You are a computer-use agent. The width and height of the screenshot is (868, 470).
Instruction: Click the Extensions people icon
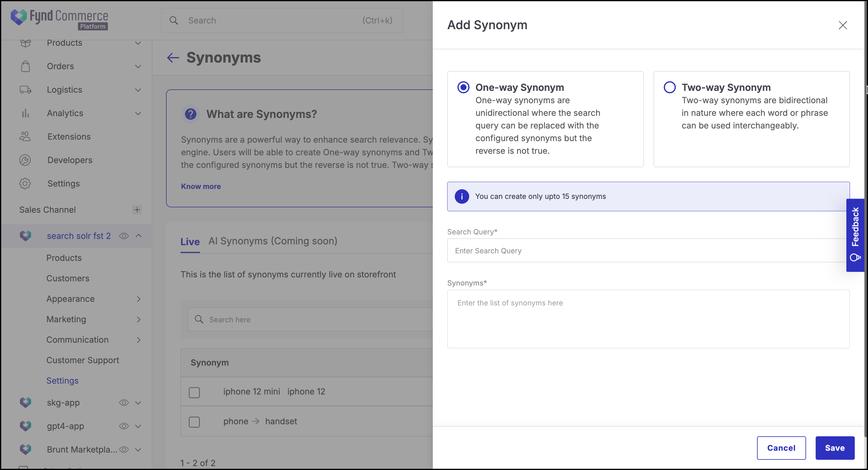coord(25,137)
